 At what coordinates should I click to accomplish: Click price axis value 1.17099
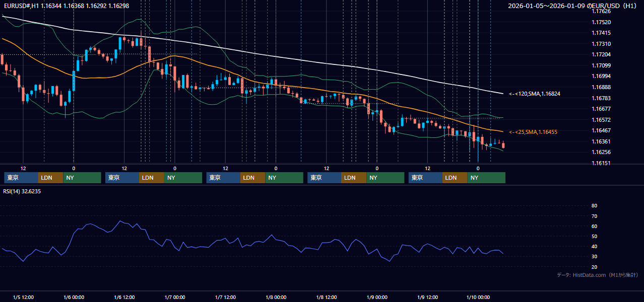pyautogui.click(x=601, y=65)
